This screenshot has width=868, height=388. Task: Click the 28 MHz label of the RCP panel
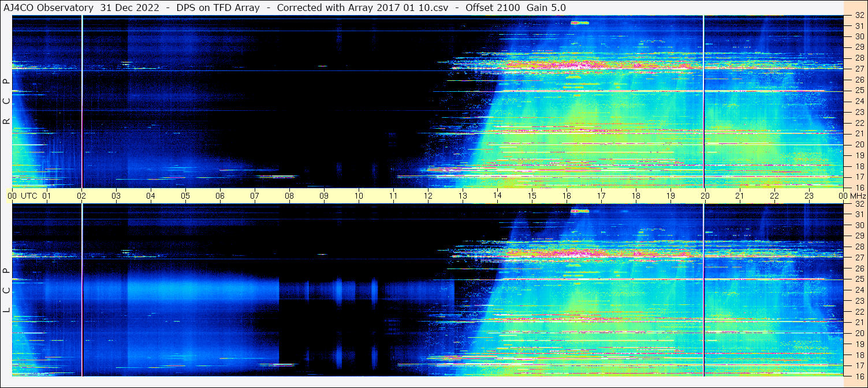pyautogui.click(x=859, y=58)
